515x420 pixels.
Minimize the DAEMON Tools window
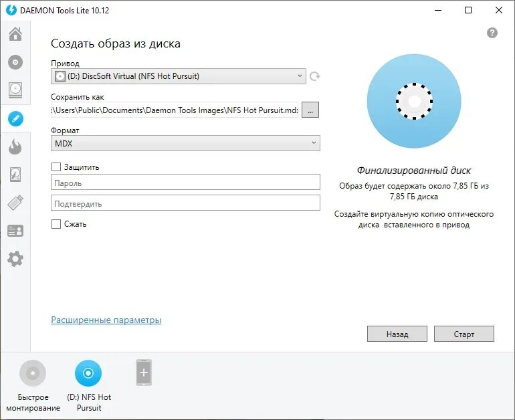pos(438,10)
